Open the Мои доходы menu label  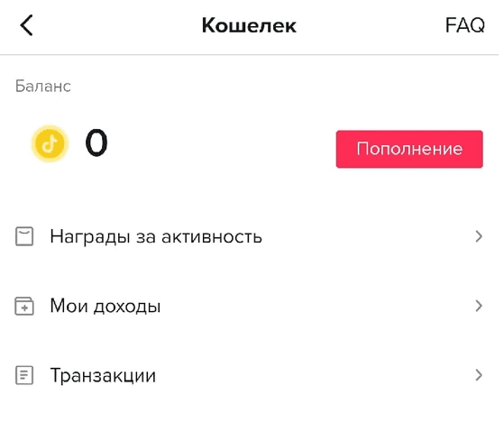pos(105,306)
